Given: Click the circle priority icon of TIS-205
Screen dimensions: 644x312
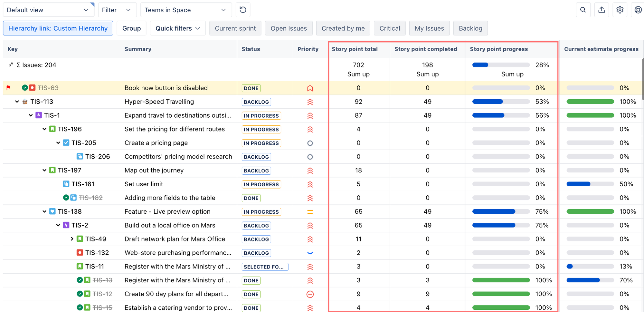Looking at the screenshot, I should point(310,143).
